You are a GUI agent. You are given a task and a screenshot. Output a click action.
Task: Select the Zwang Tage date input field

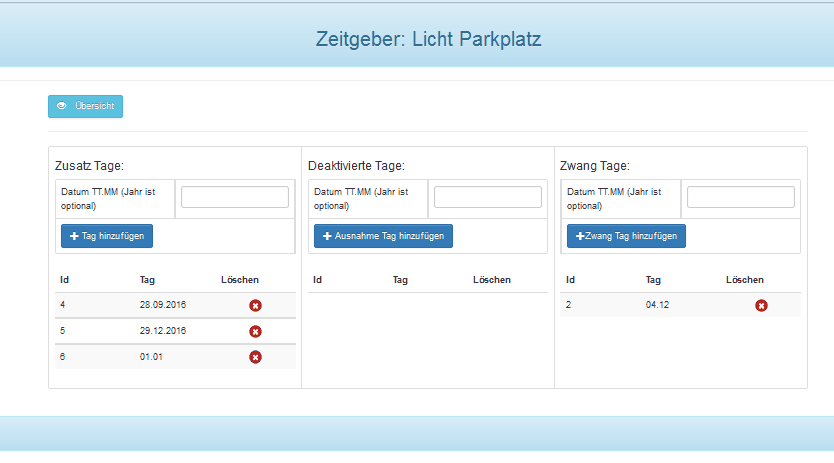[741, 197]
